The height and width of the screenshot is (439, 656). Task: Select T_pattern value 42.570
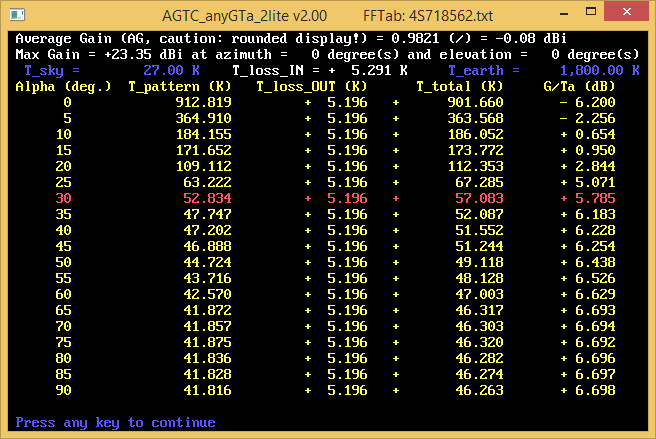point(208,294)
